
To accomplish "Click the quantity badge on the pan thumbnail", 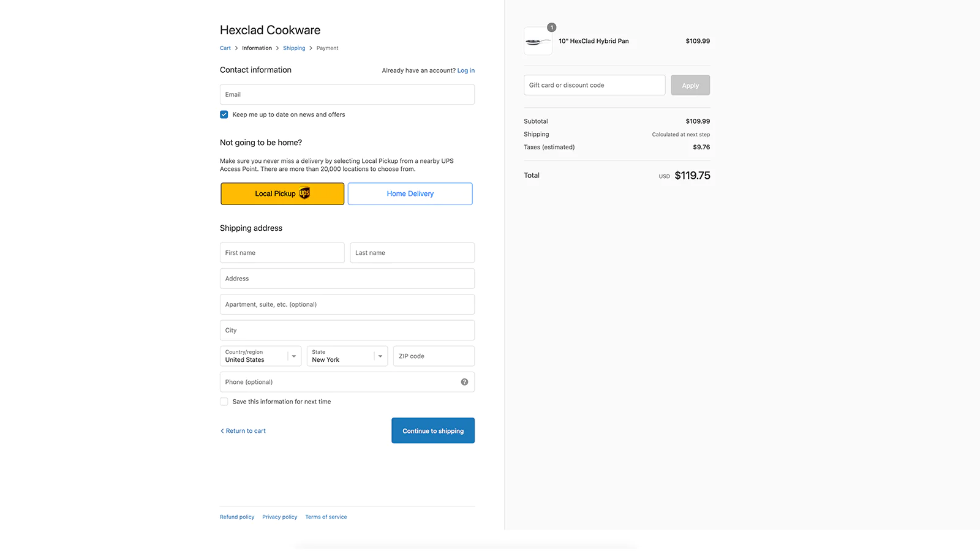I will [552, 28].
